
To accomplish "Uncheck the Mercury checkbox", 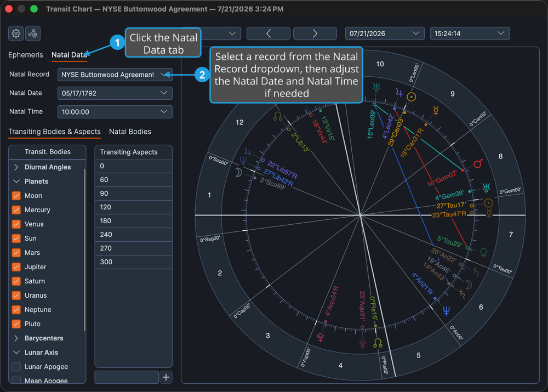I will pyautogui.click(x=16, y=210).
